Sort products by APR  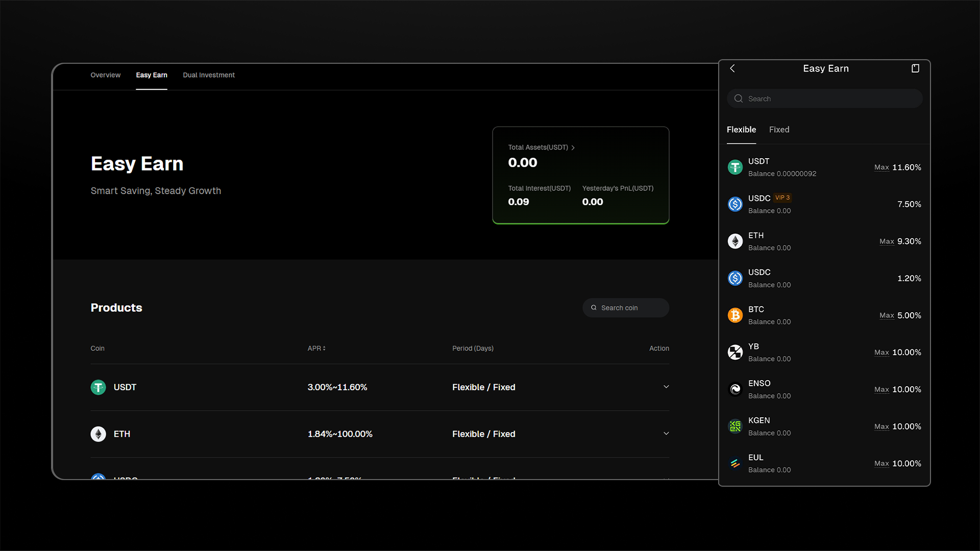pos(324,348)
